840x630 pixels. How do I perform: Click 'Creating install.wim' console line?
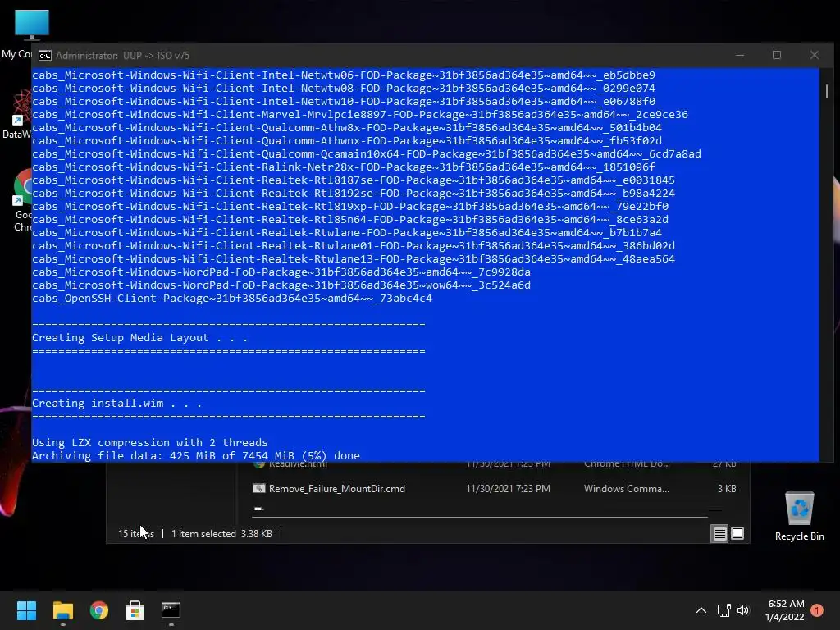(x=116, y=404)
